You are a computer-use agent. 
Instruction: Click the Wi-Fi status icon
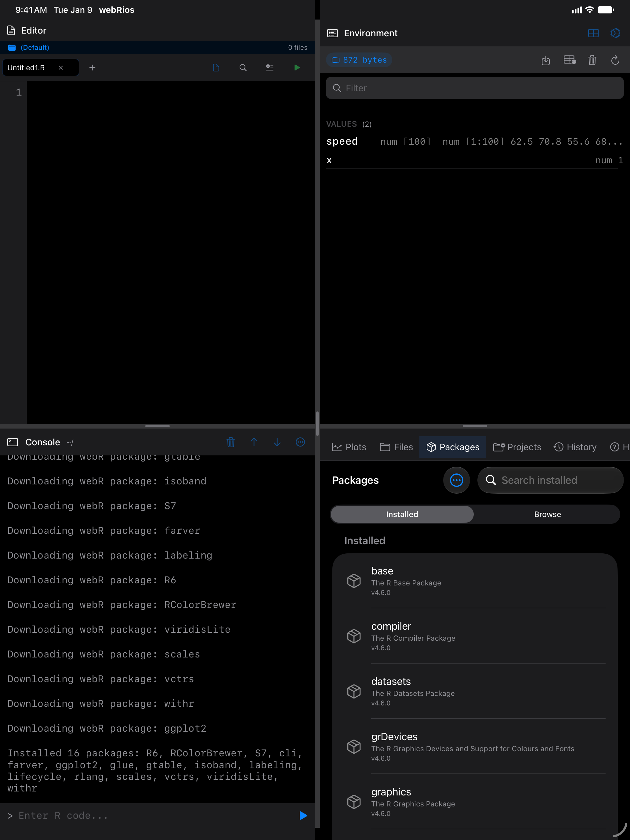pos(589,10)
